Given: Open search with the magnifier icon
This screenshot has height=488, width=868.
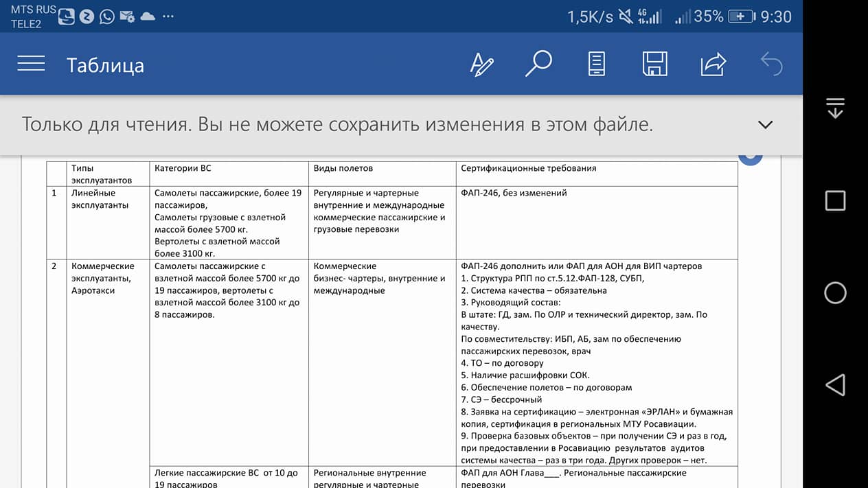Looking at the screenshot, I should pyautogui.click(x=538, y=64).
